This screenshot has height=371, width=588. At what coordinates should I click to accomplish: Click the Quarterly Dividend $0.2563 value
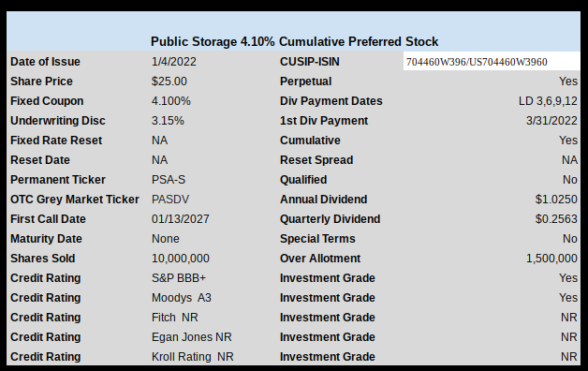click(556, 219)
